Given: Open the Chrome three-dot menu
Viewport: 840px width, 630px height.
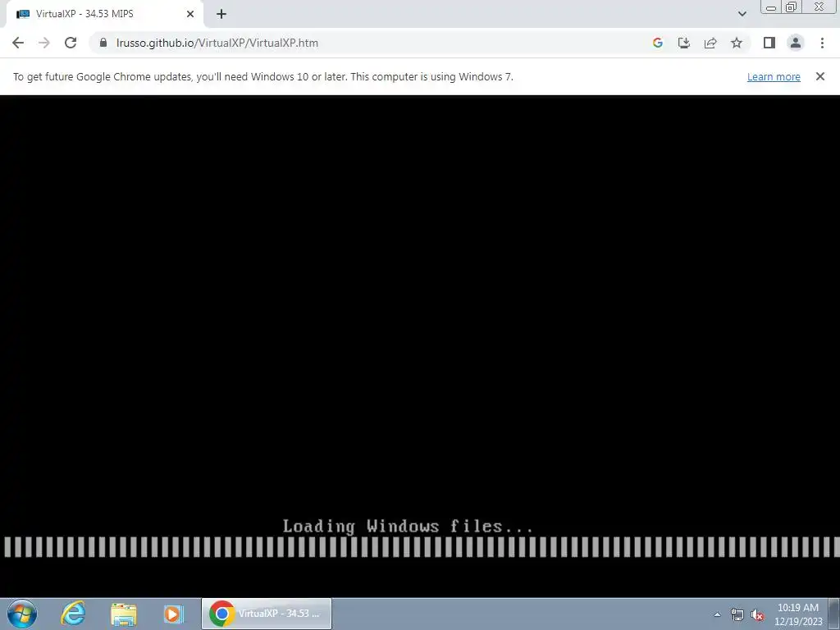Looking at the screenshot, I should (822, 43).
